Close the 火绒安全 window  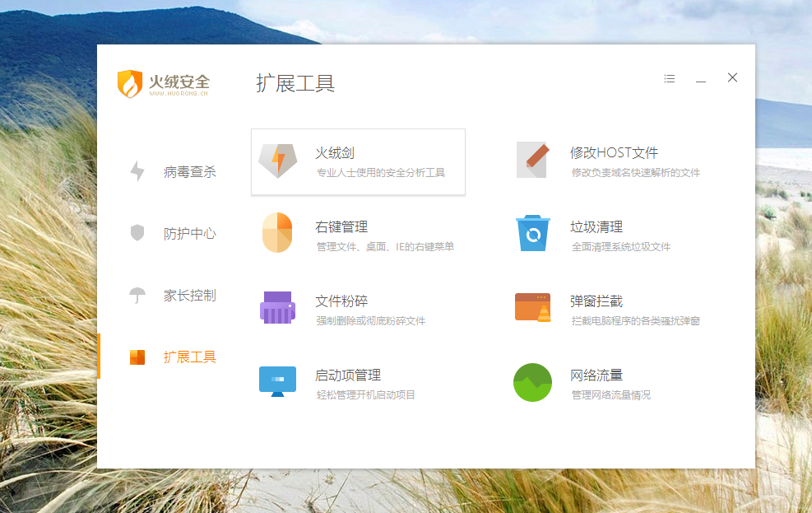point(732,77)
